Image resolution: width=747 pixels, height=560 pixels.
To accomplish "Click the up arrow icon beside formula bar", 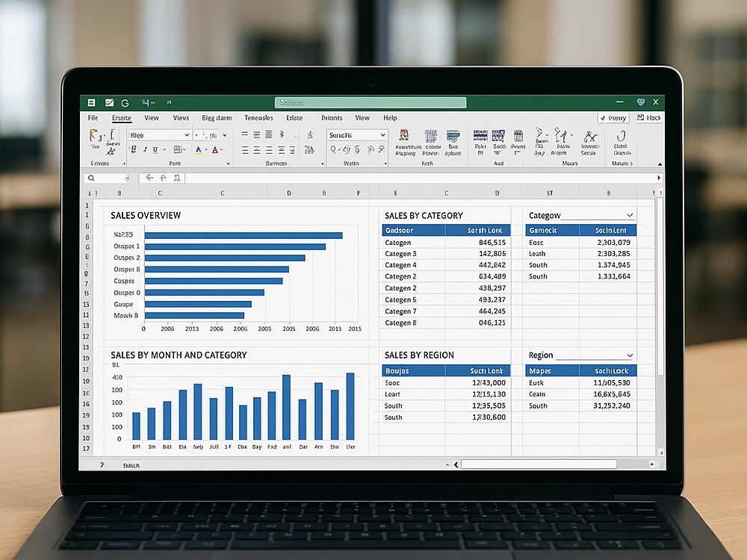I will tap(163, 178).
